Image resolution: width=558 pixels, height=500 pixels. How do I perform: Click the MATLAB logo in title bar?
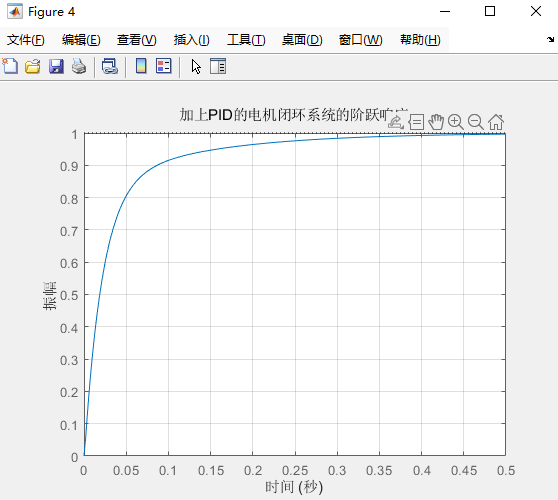click(15, 11)
